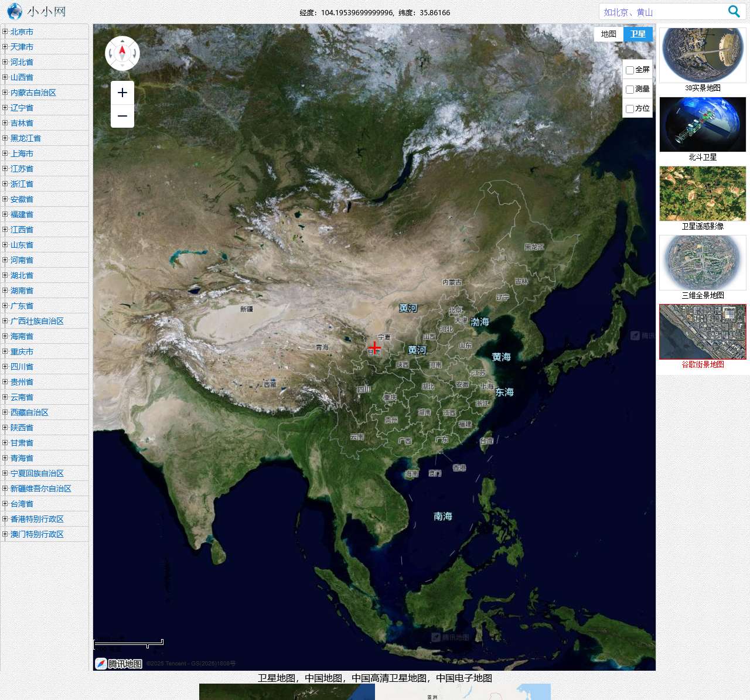Open the 谷歌街景地图 link
This screenshot has width=750, height=700.
coord(703,364)
